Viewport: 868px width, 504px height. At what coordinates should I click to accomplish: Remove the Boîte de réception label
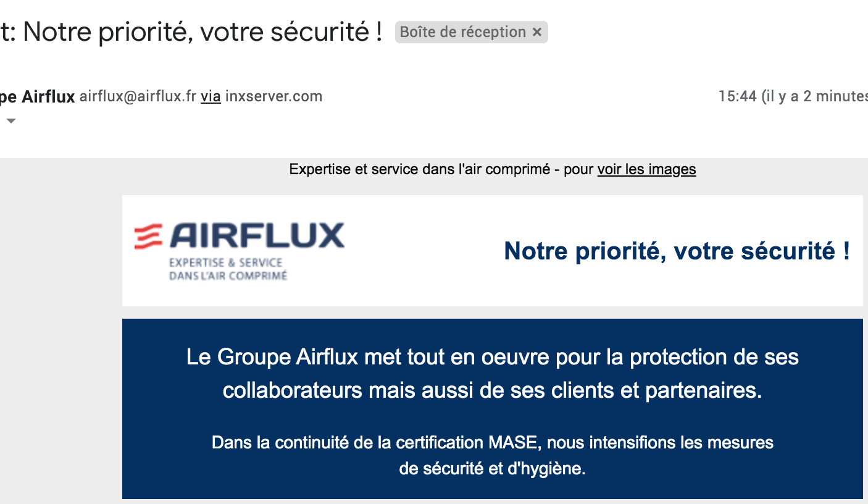(537, 32)
